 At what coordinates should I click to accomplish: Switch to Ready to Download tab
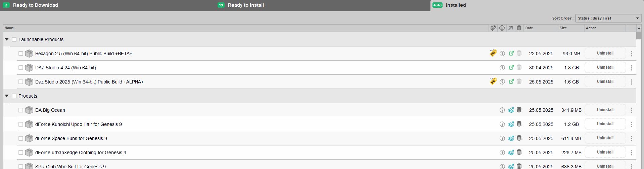[x=35, y=5]
